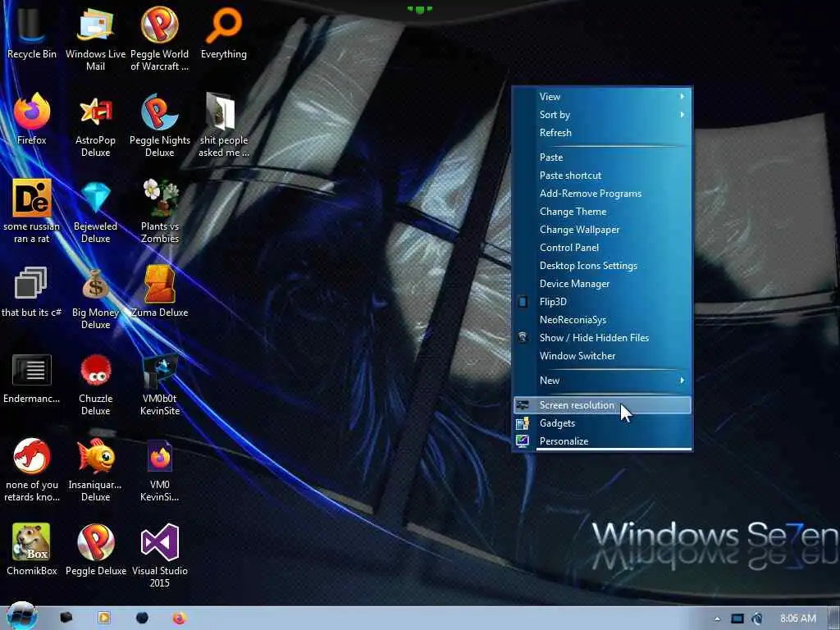Viewport: 840px width, 630px height.
Task: Click the tray icon left of the clock
Action: coord(757,619)
